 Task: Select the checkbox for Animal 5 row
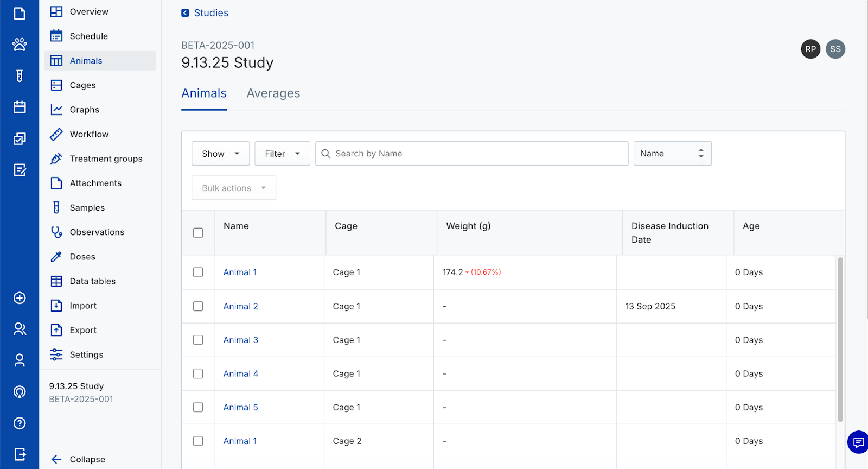pyautogui.click(x=198, y=407)
